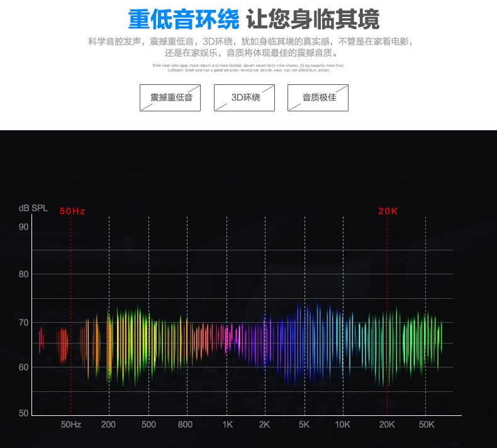Click the gray 50Hz label on horizontal axis

tap(71, 425)
